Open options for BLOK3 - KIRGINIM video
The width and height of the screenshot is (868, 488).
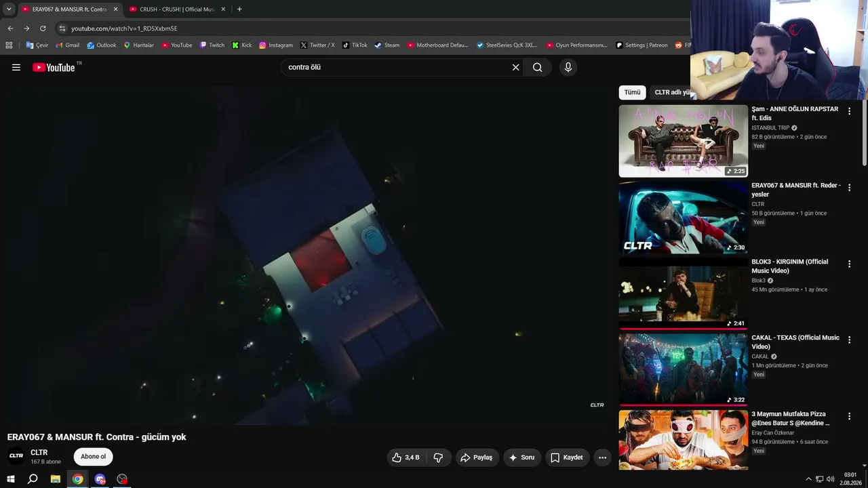(x=849, y=264)
